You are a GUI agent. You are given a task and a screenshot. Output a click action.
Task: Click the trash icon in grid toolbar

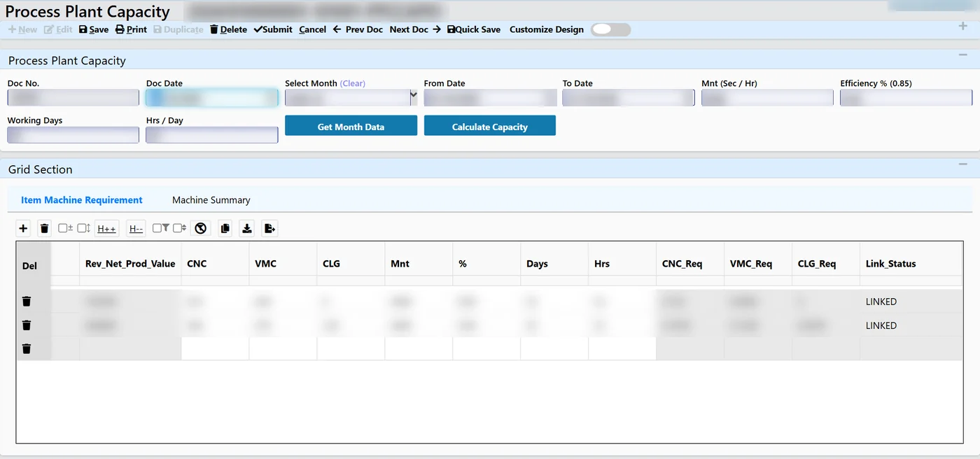coord(44,228)
